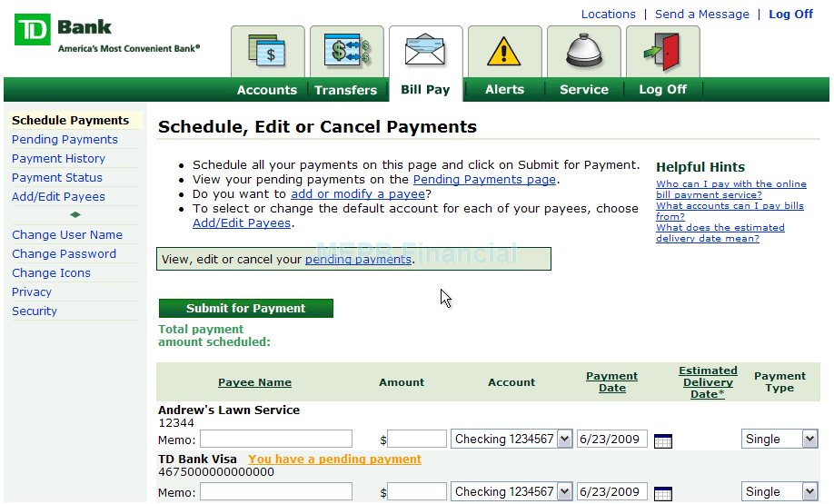Image resolution: width=834 pixels, height=504 pixels.
Task: Follow the Pending Payments page link
Action: pos(484,180)
